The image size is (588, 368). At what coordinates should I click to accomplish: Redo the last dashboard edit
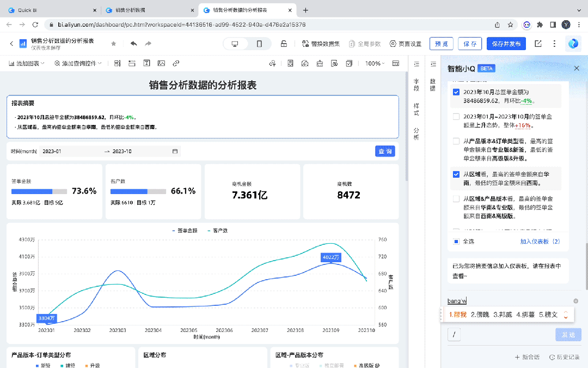(148, 44)
